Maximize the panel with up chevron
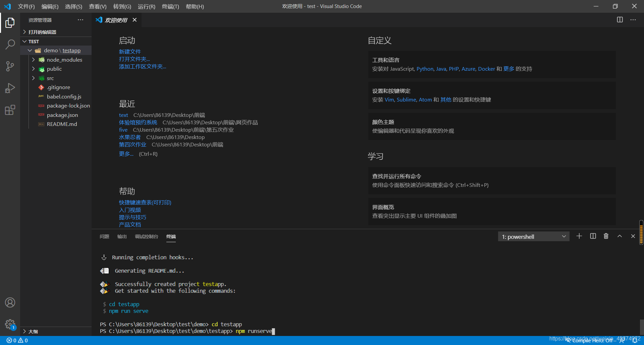644x345 pixels. click(x=620, y=236)
